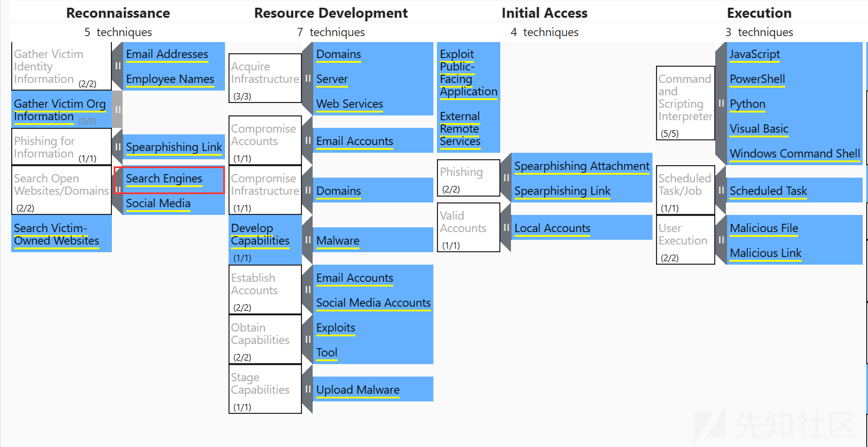Select the Compromise Infrastructure technique cell

(265, 190)
